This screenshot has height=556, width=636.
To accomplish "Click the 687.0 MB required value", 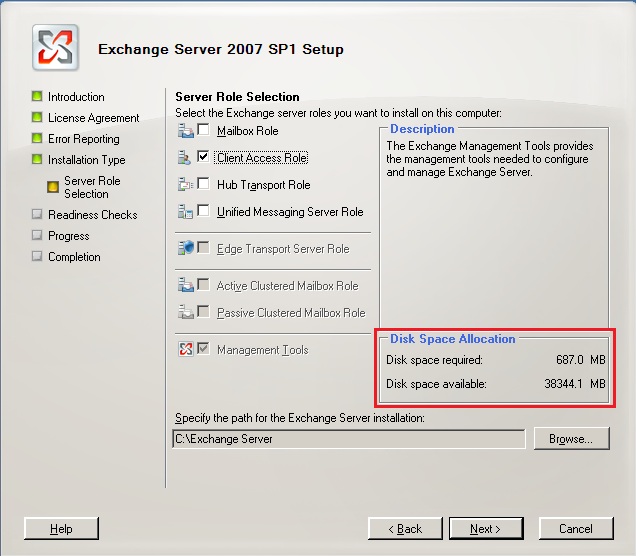I will click(x=580, y=360).
